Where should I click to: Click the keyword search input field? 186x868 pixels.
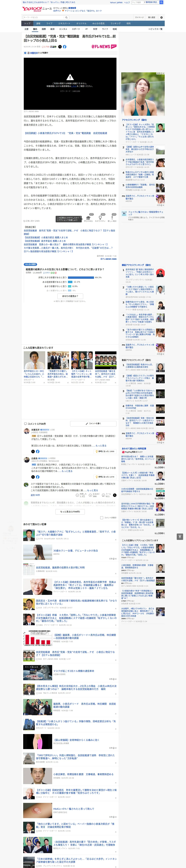[44, 18]
